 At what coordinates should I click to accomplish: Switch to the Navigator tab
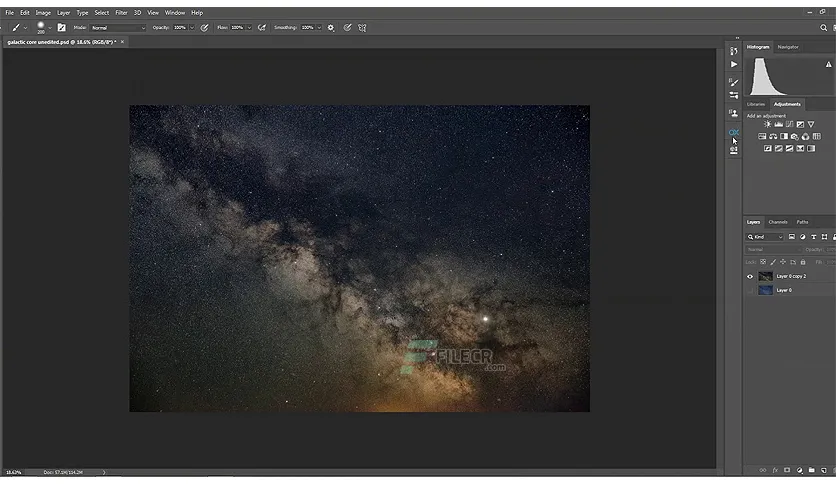point(787,47)
